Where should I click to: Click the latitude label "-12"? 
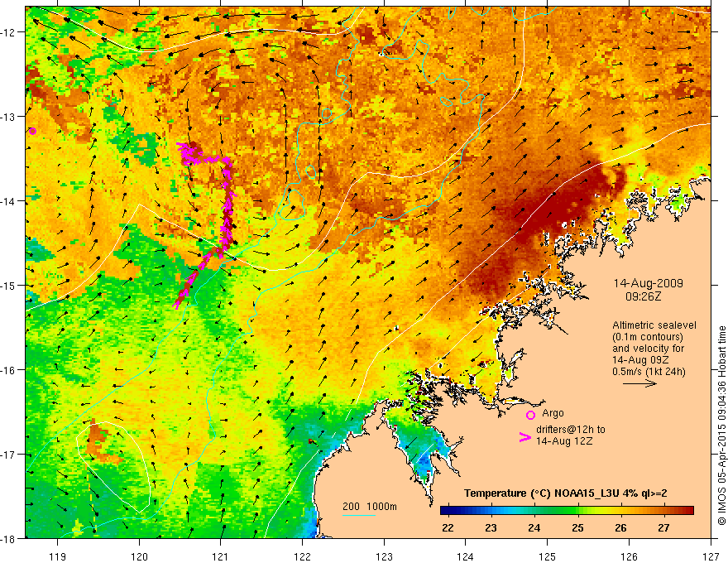8,32
